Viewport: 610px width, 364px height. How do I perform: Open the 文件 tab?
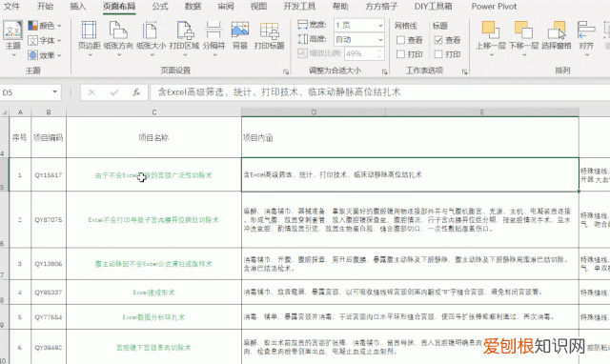point(11,7)
